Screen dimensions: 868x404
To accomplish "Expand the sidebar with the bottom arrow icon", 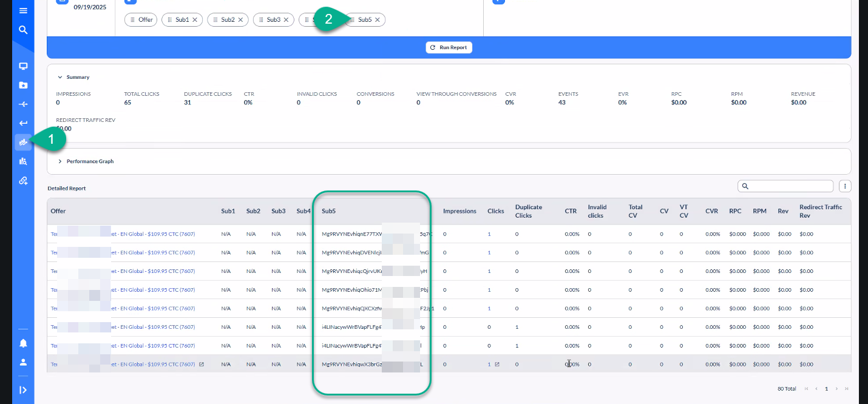I will [23, 390].
